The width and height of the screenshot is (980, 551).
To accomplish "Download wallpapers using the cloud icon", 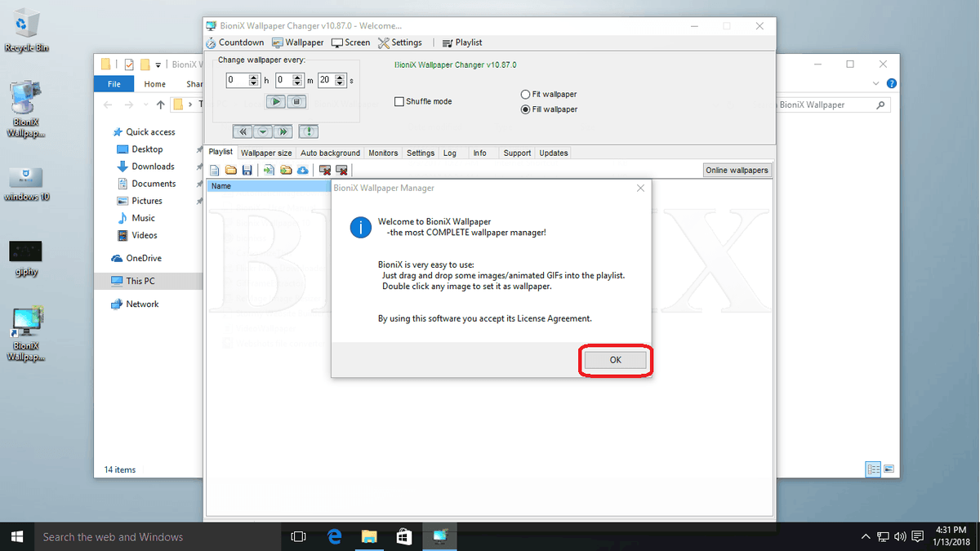I will (x=303, y=170).
